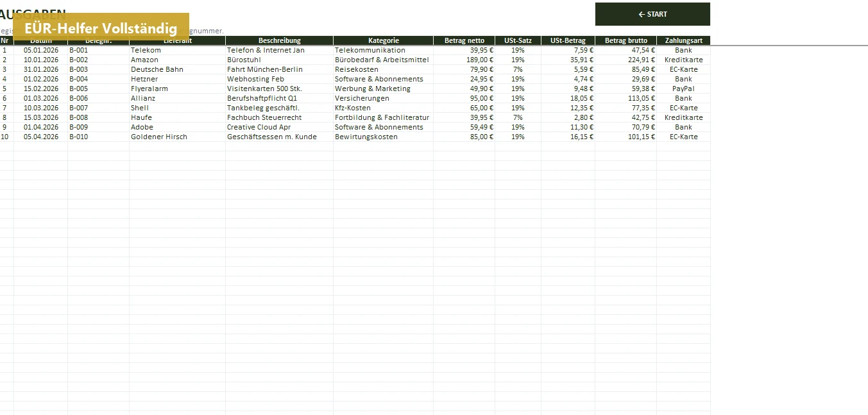Select the Flyeralarm supplier cell
Image resolution: width=868 pixels, height=415 pixels.
[x=177, y=89]
